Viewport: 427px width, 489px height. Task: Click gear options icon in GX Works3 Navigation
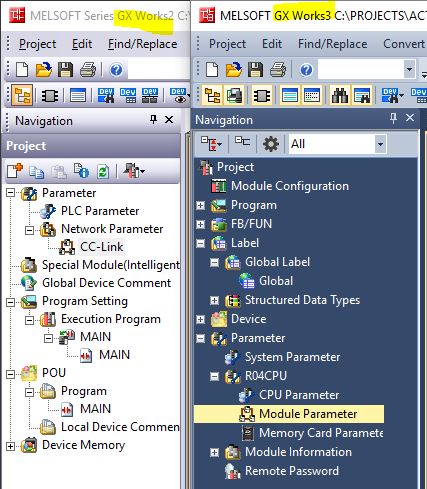[271, 144]
